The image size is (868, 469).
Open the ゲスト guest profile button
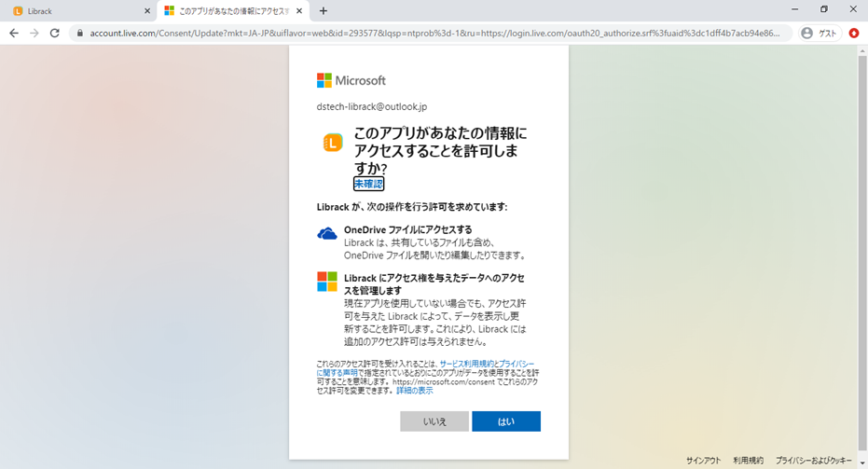pos(820,34)
